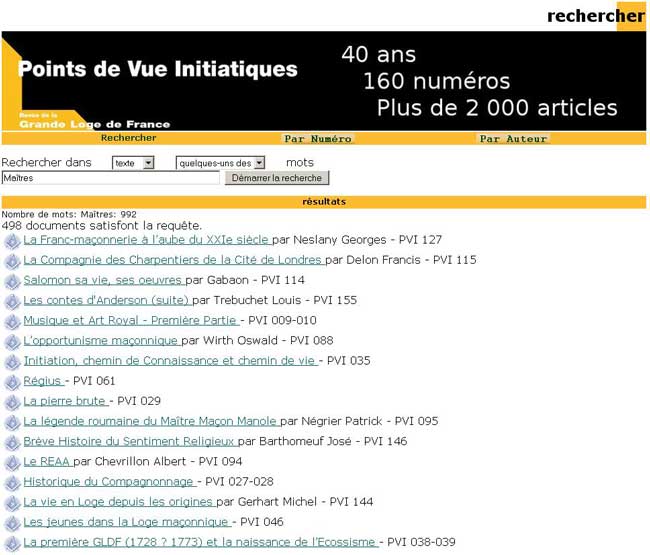Open La première GLDF et la naissance de l'Ecossisme

click(201, 542)
